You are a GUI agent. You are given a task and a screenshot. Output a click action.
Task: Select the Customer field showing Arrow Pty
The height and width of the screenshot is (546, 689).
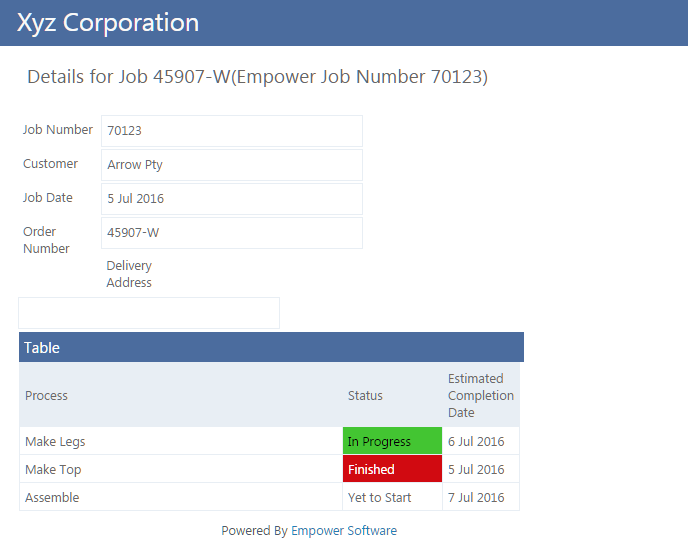(231, 165)
